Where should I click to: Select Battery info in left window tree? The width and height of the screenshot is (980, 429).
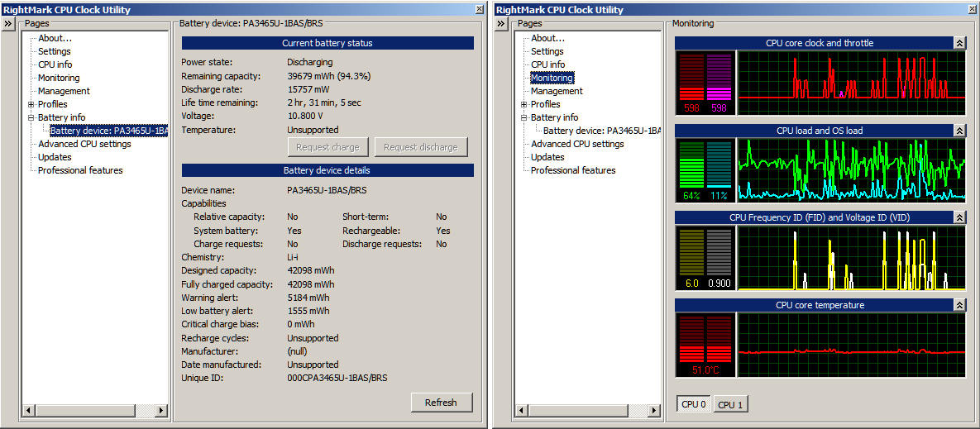coord(62,117)
